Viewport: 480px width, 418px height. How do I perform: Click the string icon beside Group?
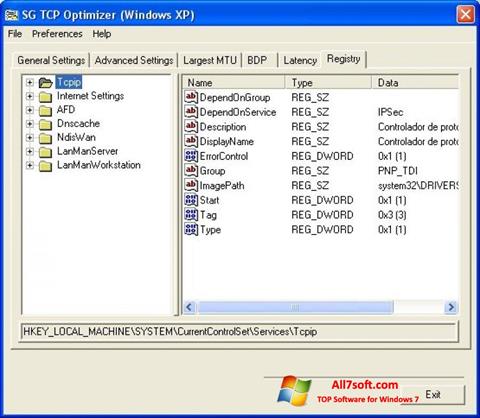tap(191, 170)
